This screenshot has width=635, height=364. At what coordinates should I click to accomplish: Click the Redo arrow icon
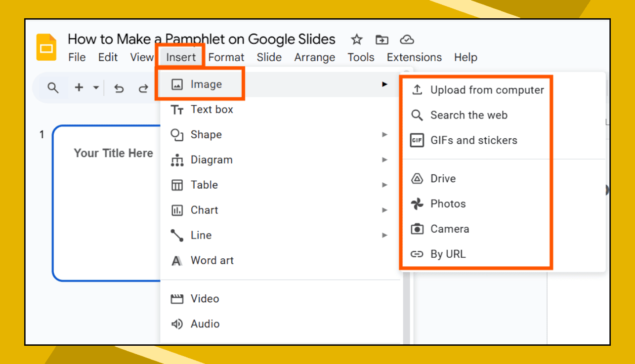[x=143, y=87]
